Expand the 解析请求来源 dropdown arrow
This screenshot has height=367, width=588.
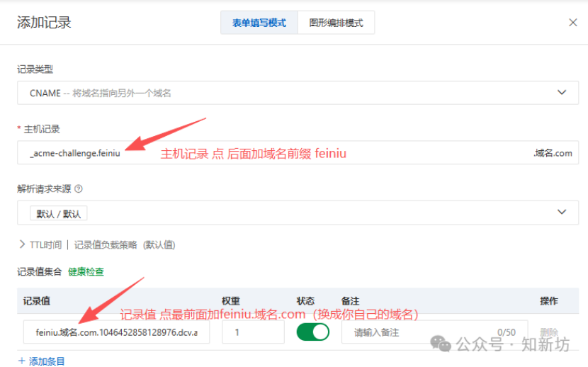(x=562, y=213)
